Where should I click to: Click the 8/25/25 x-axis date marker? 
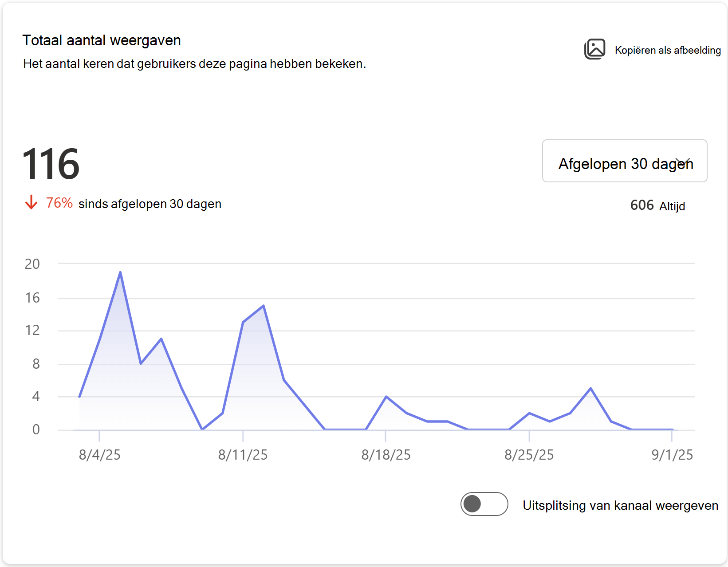click(529, 455)
